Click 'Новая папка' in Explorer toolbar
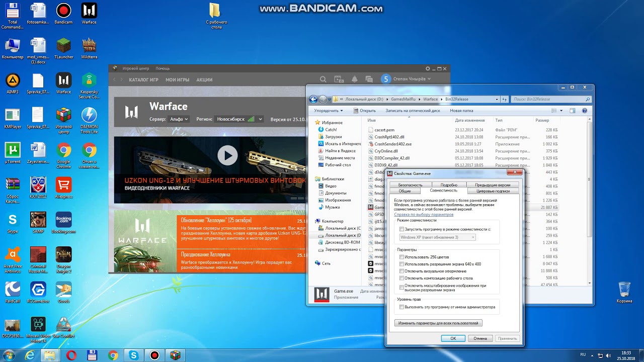 (461, 111)
